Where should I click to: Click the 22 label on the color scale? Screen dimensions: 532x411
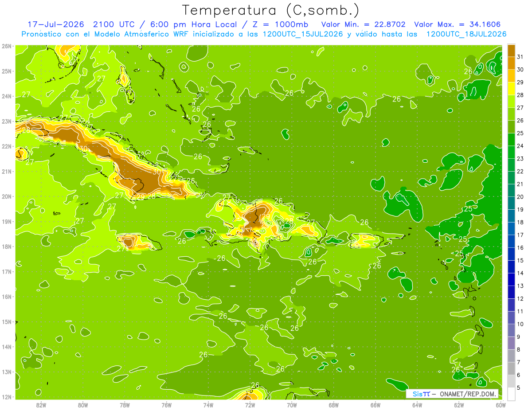tap(520, 171)
